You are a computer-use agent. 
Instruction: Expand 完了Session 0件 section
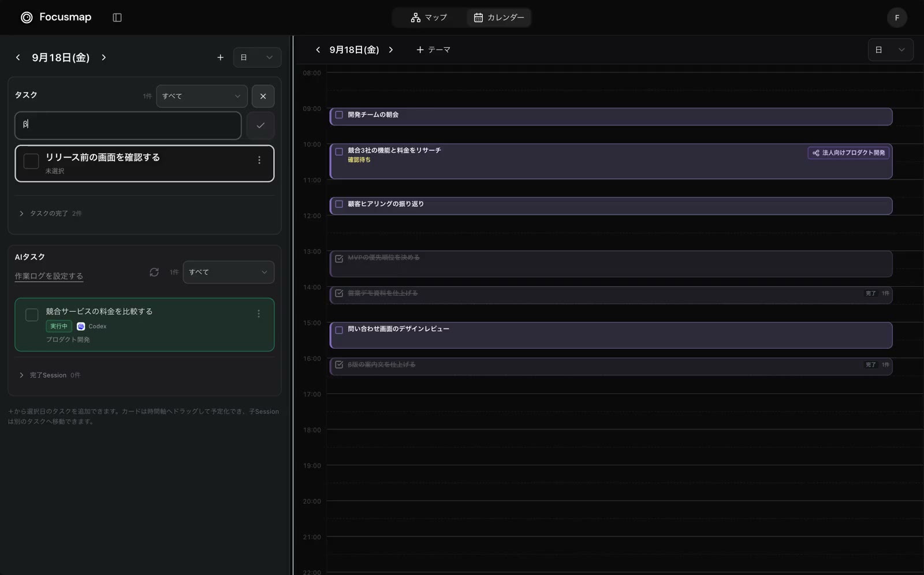[x=50, y=375]
